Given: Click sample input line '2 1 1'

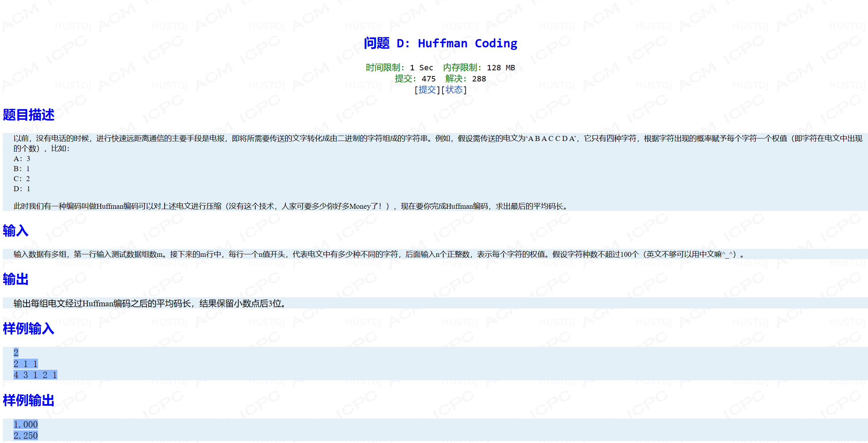Looking at the screenshot, I should pos(25,364).
